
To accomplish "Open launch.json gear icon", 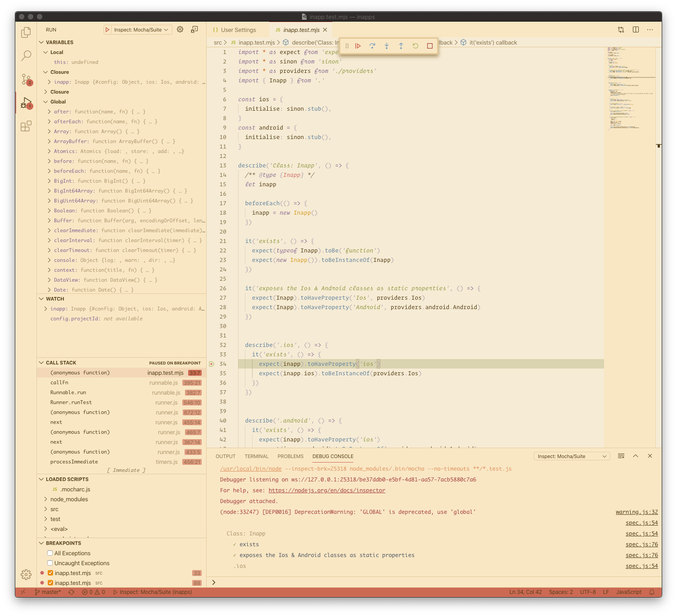I will (180, 29).
